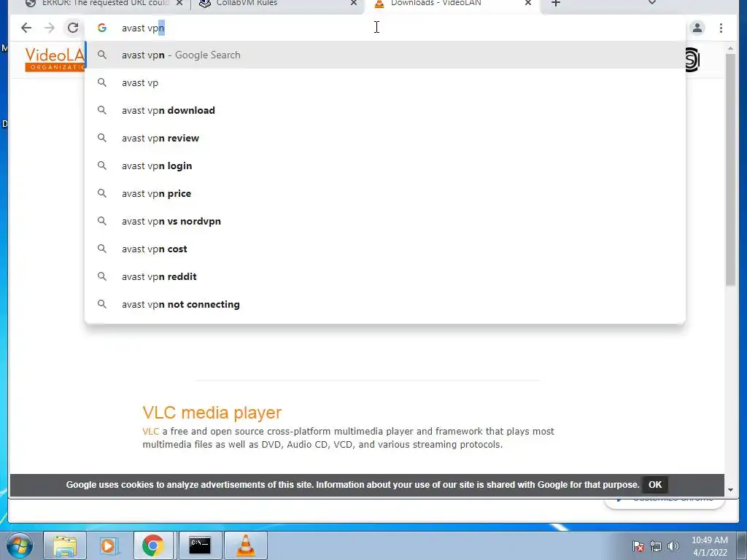Open the Chrome profile avatar icon
747x560 pixels.
point(697,28)
